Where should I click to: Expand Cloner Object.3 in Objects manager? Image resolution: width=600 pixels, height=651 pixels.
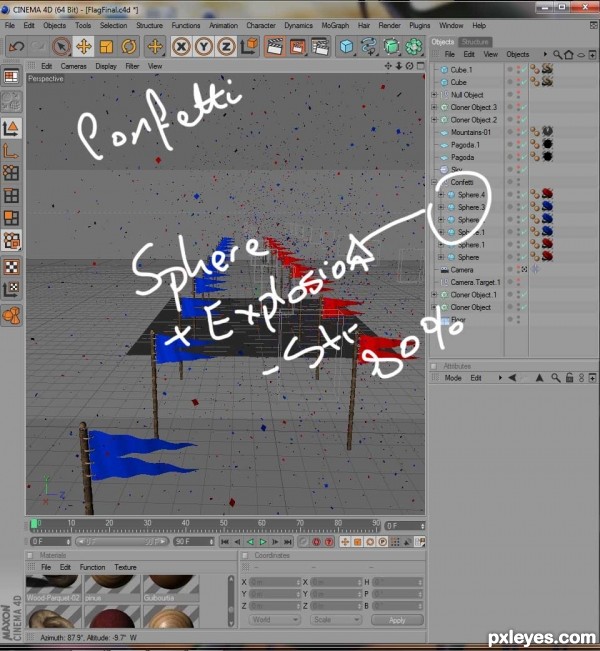[434, 107]
